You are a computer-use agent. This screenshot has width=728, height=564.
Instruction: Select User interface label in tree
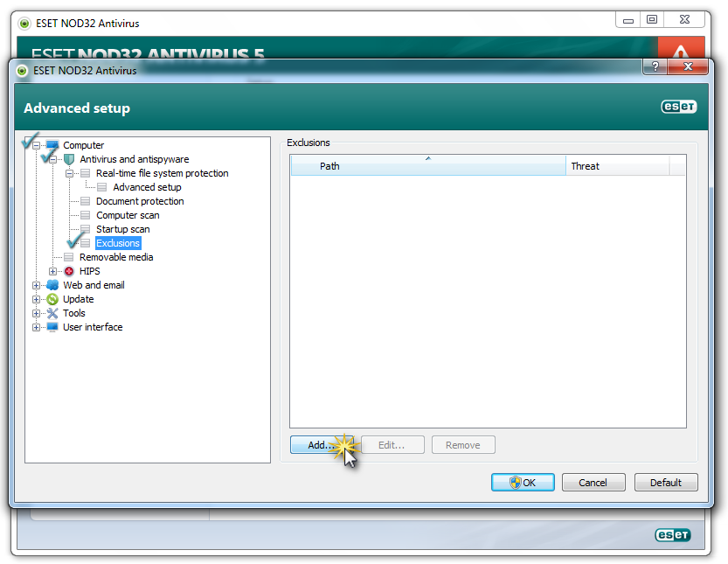tap(93, 327)
